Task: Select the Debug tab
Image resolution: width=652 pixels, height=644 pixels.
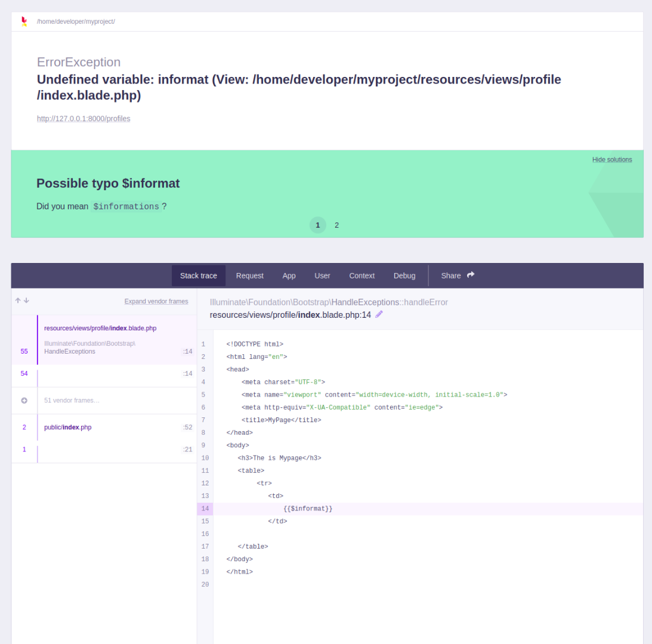Action: (404, 275)
